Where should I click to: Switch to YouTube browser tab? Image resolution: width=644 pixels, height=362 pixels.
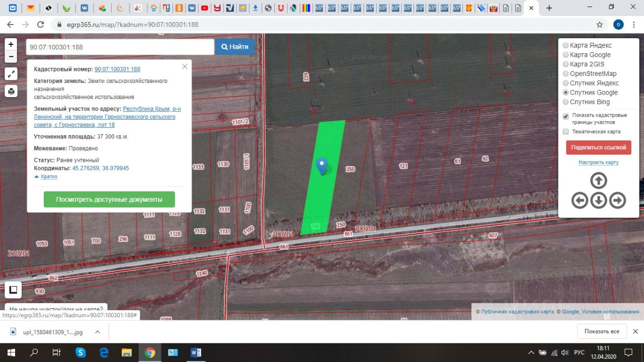pyautogui.click(x=204, y=8)
